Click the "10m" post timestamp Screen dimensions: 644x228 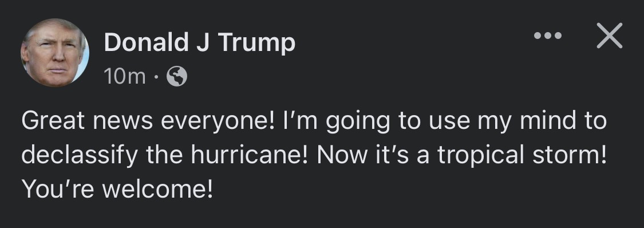pos(125,76)
